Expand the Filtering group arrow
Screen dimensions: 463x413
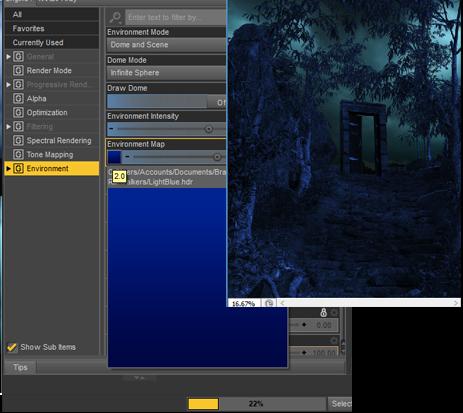pos(9,127)
